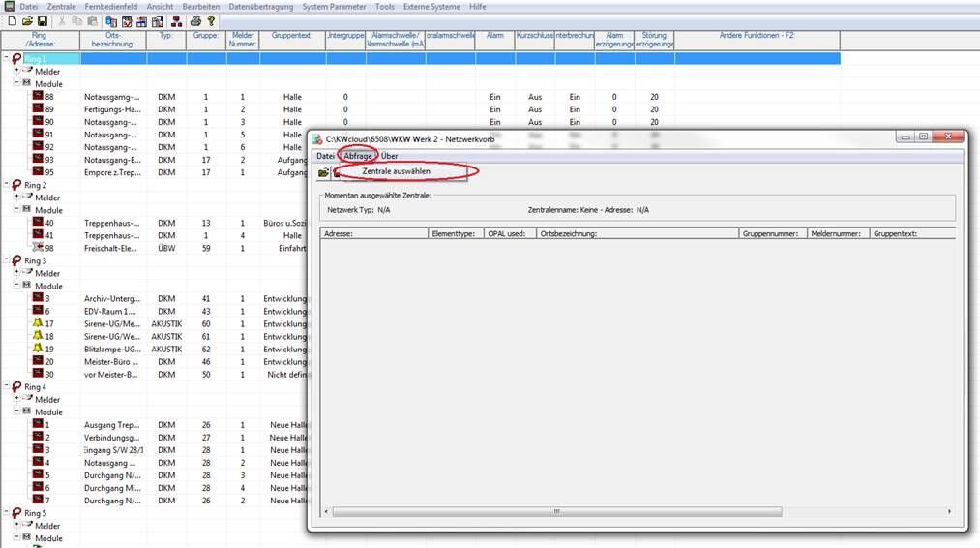Click the red loop icon beside Ring 2
The width and height of the screenshot is (980, 548).
point(16,185)
